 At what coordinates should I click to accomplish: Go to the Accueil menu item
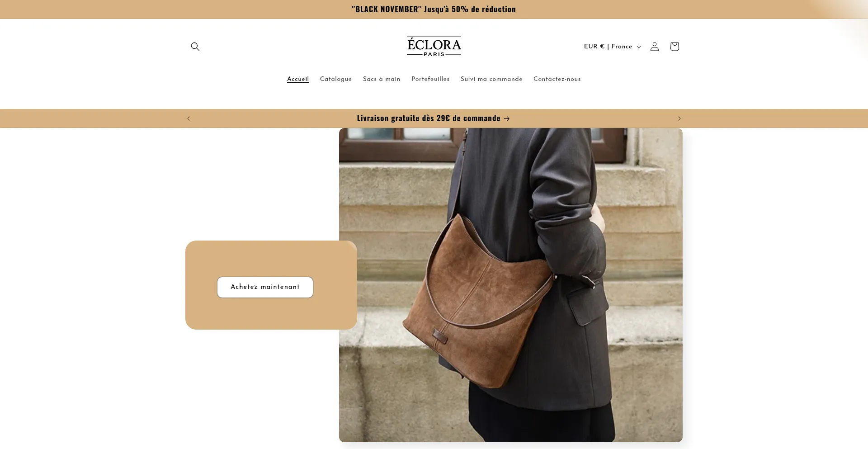click(298, 79)
